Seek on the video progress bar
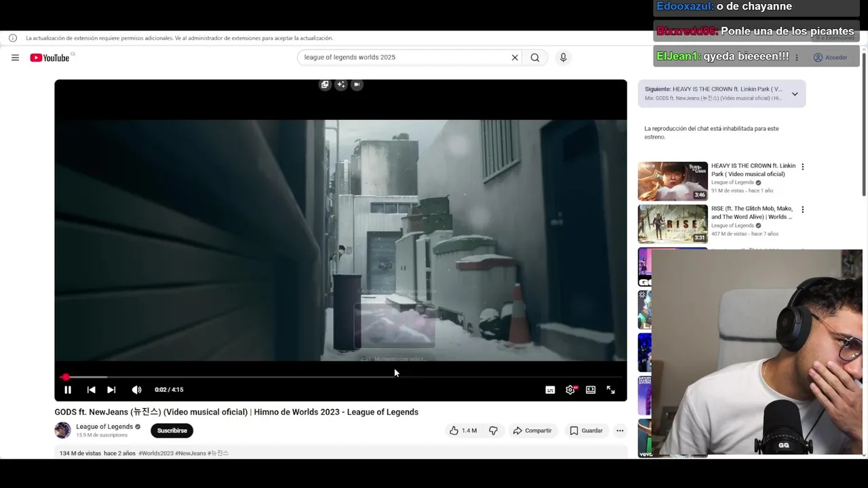Viewport: 868px width, 488px height. click(340, 377)
